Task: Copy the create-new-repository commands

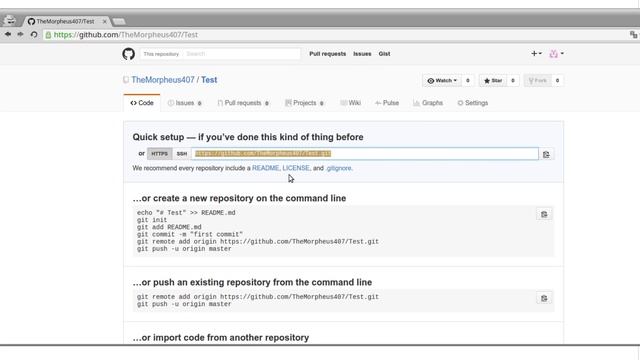Action: tap(544, 214)
